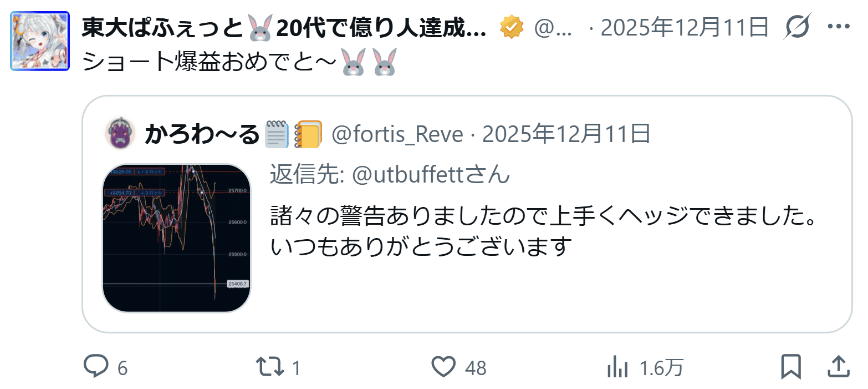
Task: Click the gold verified badge
Action: [512, 27]
